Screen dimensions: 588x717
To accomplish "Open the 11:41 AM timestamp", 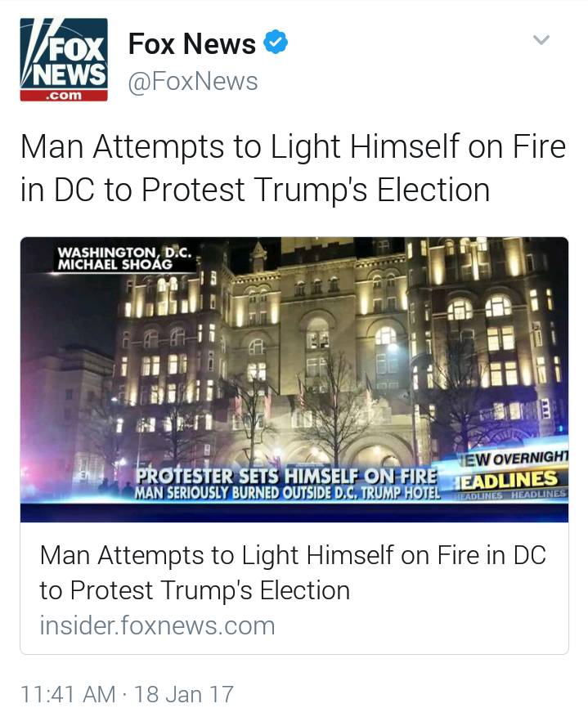I will tap(68, 694).
